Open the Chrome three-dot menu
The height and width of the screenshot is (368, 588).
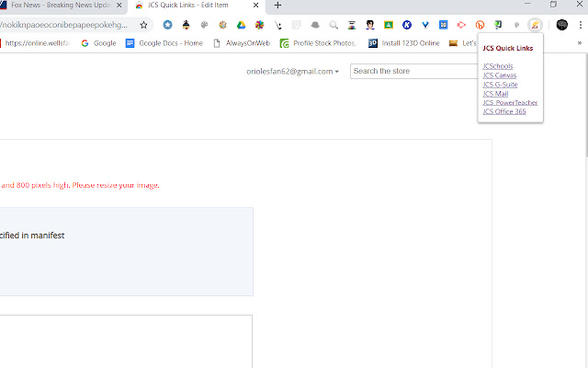(x=580, y=25)
